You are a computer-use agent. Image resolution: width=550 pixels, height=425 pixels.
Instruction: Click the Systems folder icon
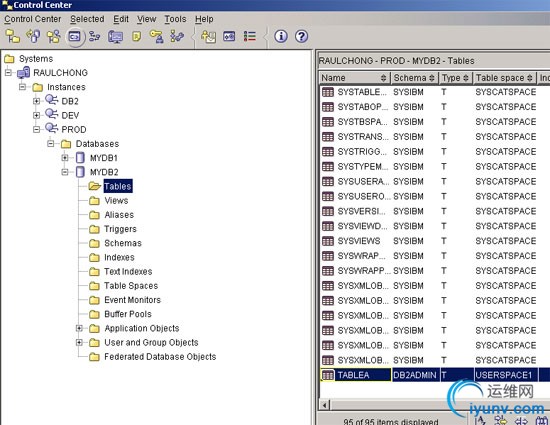click(x=9, y=59)
